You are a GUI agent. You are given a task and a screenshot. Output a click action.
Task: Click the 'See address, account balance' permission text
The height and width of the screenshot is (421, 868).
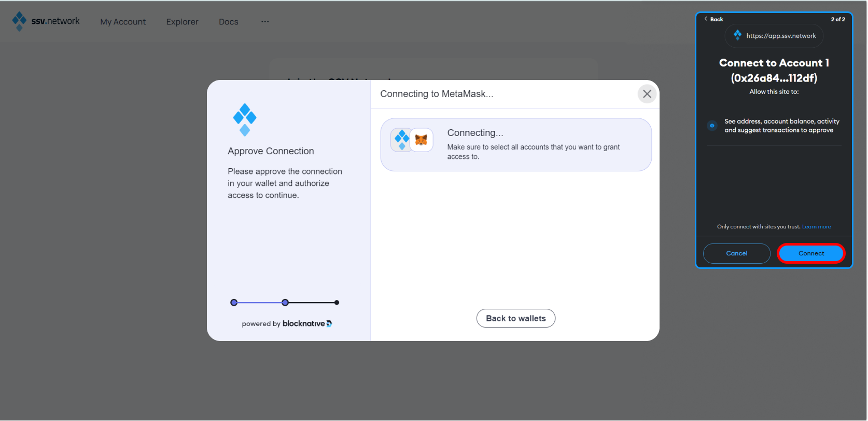(x=782, y=126)
